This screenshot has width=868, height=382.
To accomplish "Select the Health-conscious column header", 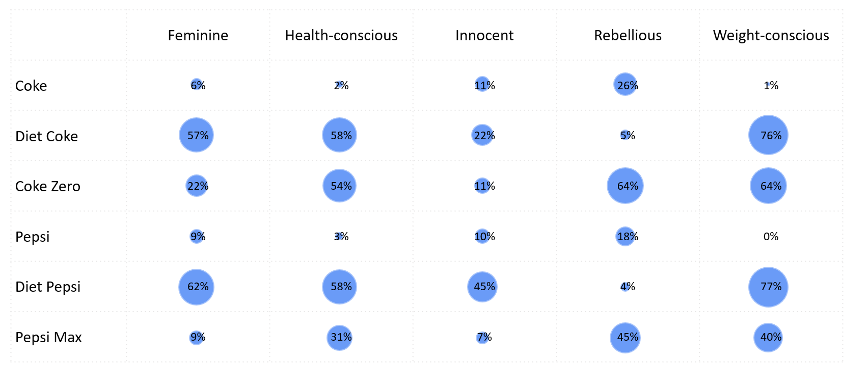I will [341, 35].
